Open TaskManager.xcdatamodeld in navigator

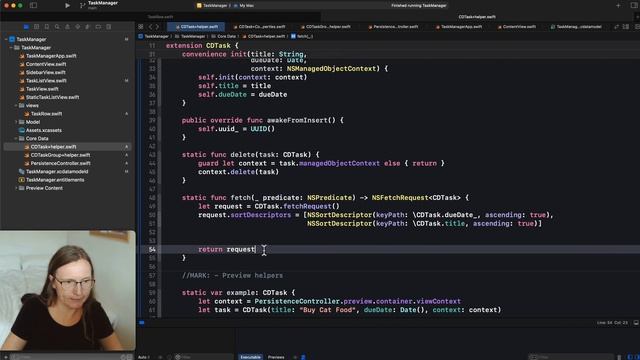[x=57, y=171]
